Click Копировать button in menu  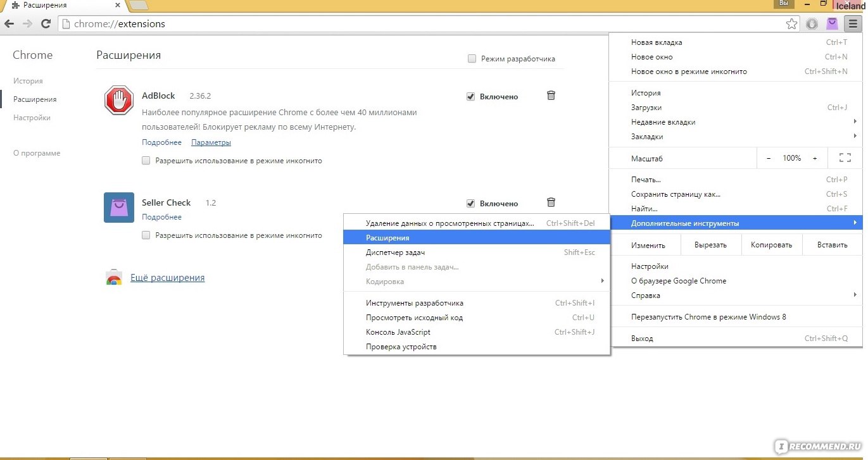coord(771,245)
